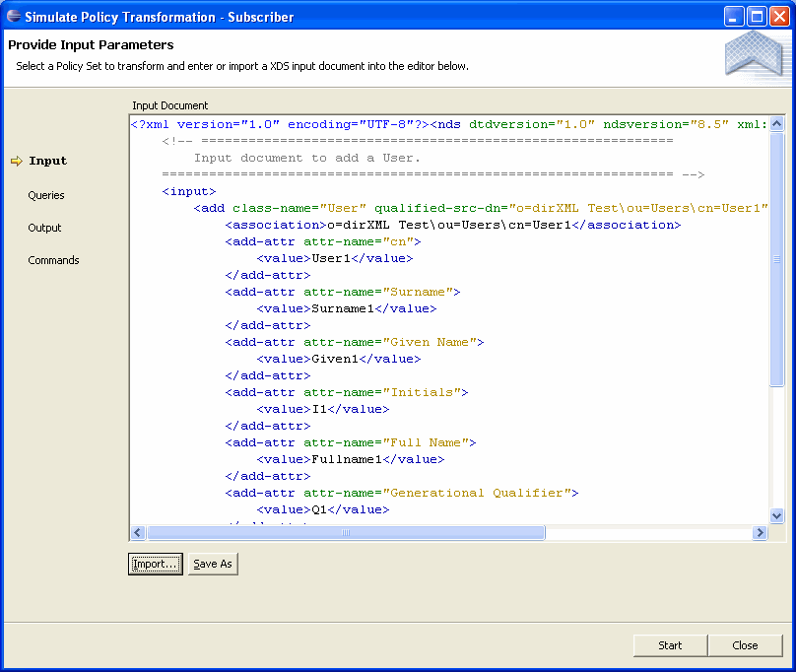Click the Import... button

pyautogui.click(x=155, y=564)
